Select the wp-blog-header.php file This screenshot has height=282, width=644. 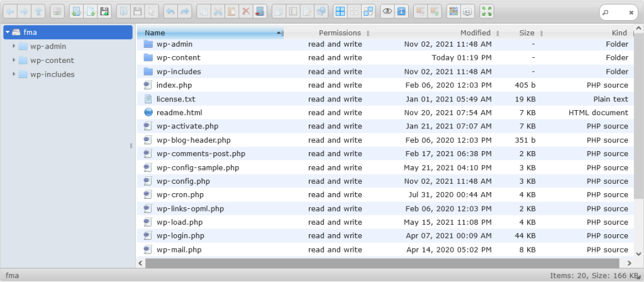coord(386,140)
